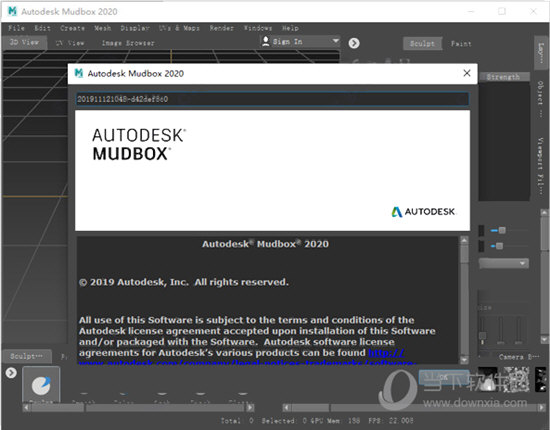Pick the first stamp thumbnail
The height and width of the screenshot is (430, 550).
click(488, 379)
